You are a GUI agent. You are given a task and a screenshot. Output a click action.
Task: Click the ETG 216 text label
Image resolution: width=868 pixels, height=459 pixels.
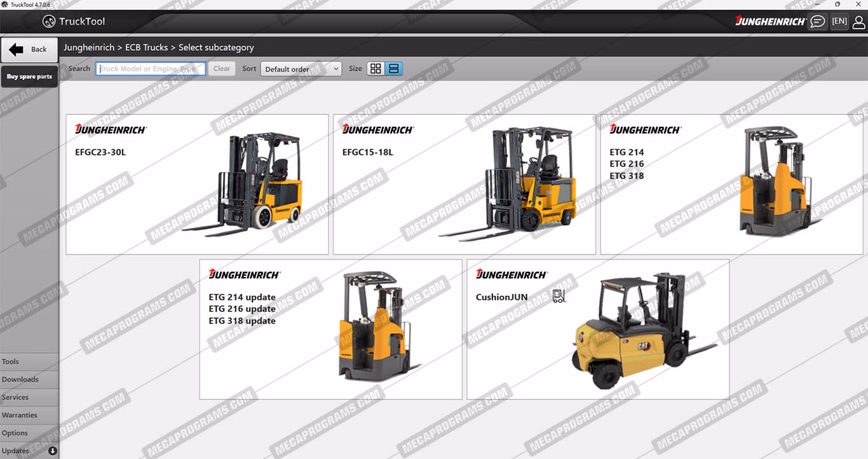coord(627,164)
